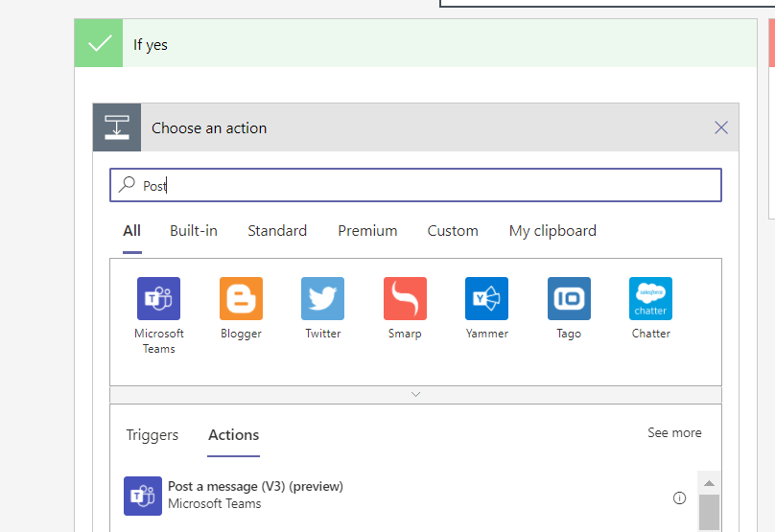Close the Choose an action panel
The image size is (775, 532).
point(721,127)
